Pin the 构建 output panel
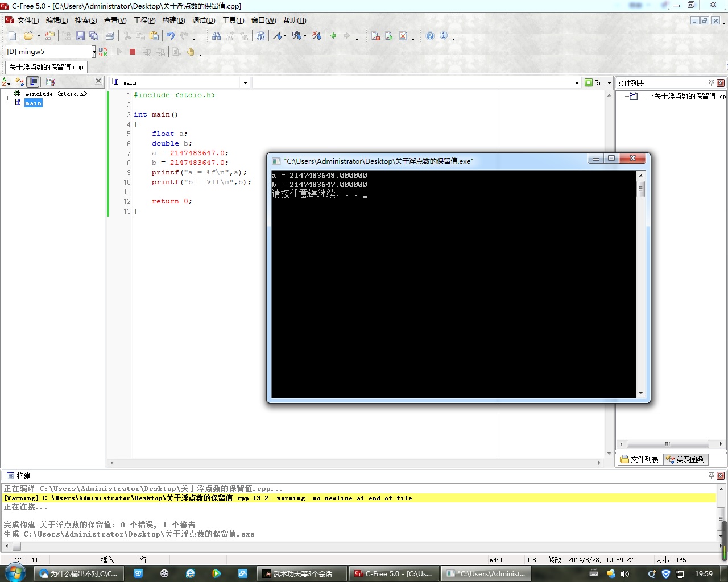This screenshot has height=582, width=728. (x=711, y=475)
